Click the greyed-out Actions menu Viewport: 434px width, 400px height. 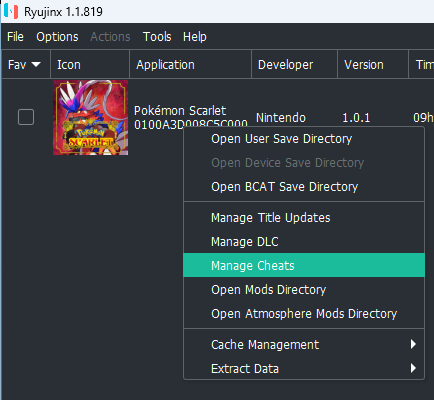coord(110,37)
